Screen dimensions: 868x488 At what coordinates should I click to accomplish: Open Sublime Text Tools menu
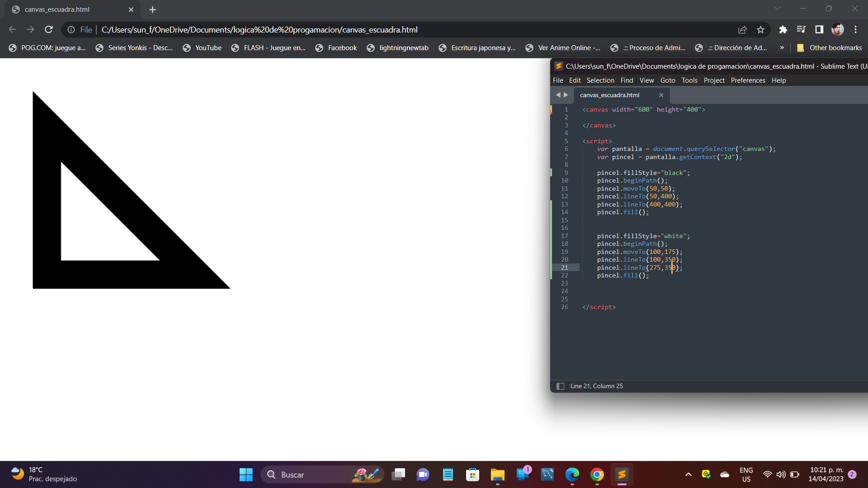[x=689, y=80]
